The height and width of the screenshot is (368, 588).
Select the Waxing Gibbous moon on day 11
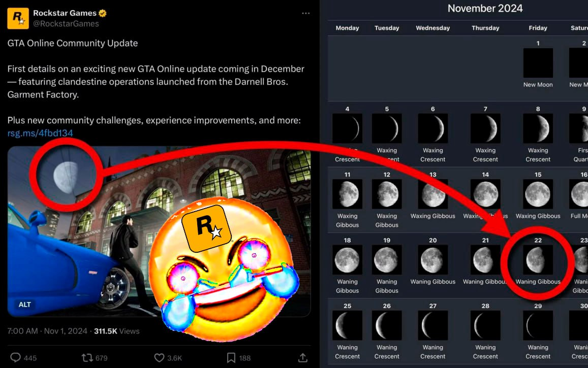[x=347, y=194]
